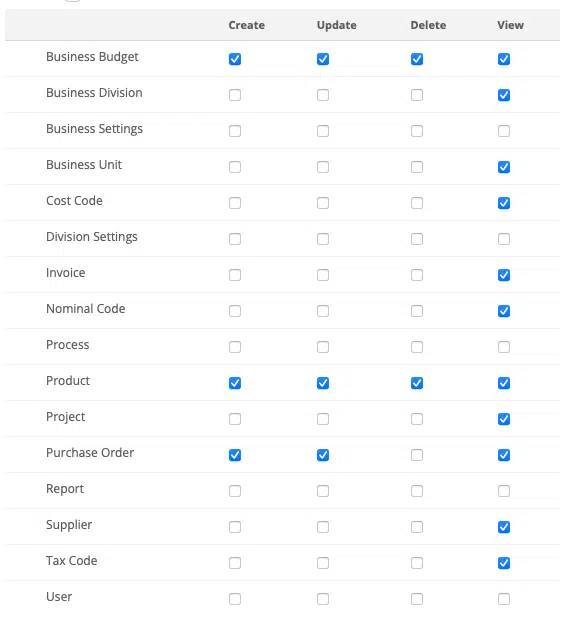Check Supplier Update checkbox
The width and height of the screenshot is (580, 642).
[x=323, y=527]
